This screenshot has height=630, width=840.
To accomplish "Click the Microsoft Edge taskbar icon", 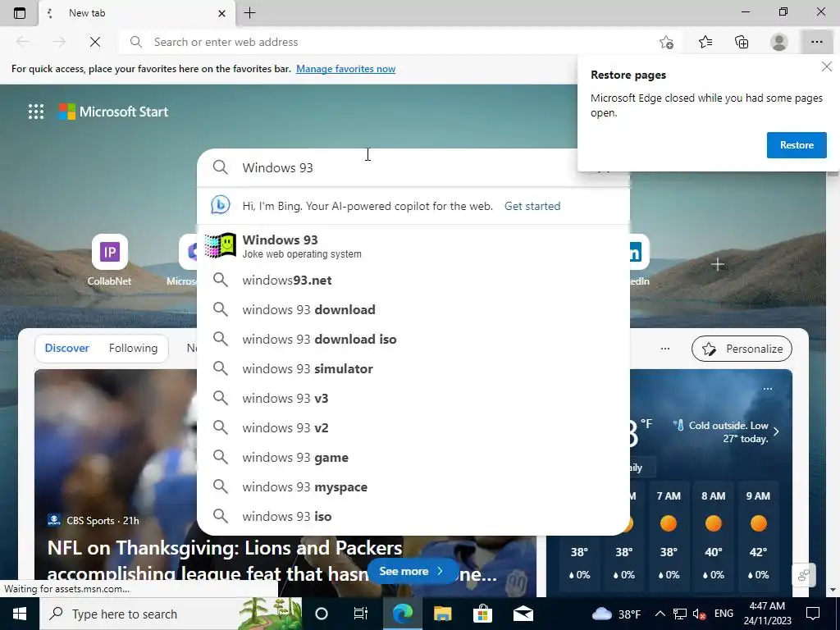I will click(403, 614).
